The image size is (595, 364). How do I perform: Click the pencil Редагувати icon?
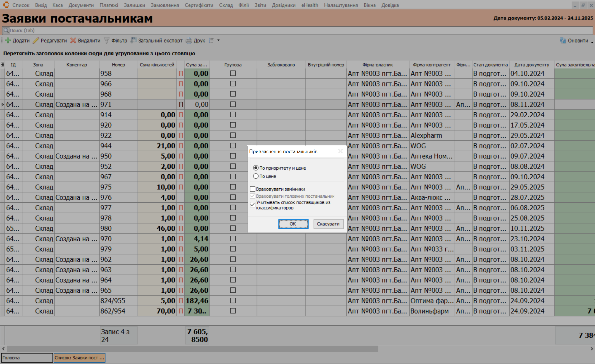tap(36, 40)
